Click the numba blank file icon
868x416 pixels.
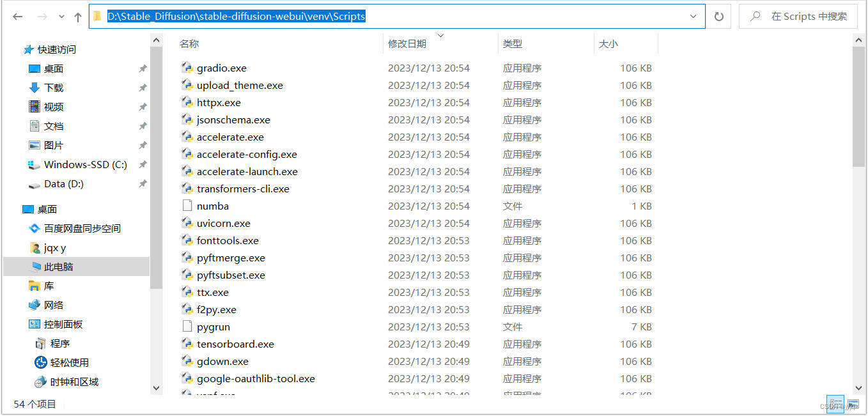click(x=187, y=205)
